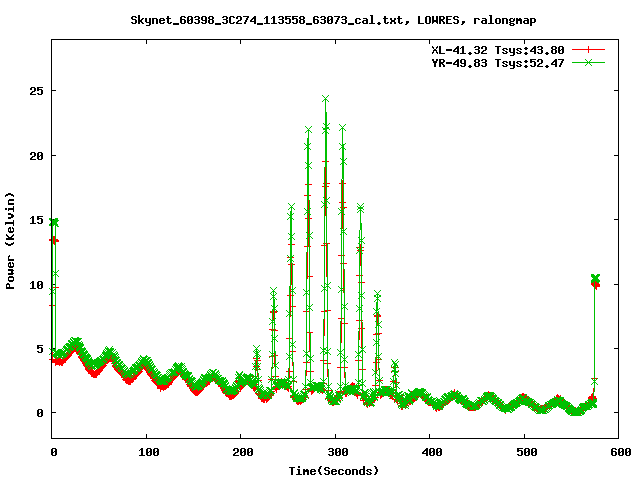Click the tallest peak near 24 Kelvin
Screen dimensions: 640x480
point(326,99)
